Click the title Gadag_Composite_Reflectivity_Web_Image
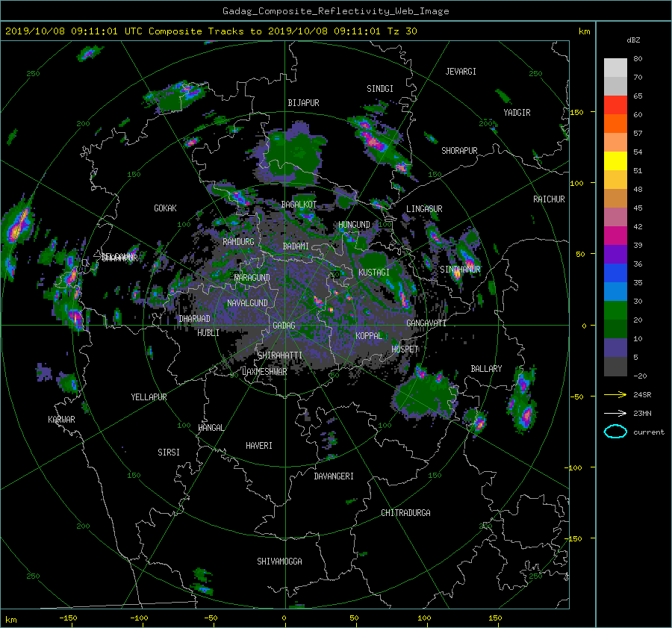Image resolution: width=672 pixels, height=628 pixels. click(335, 11)
